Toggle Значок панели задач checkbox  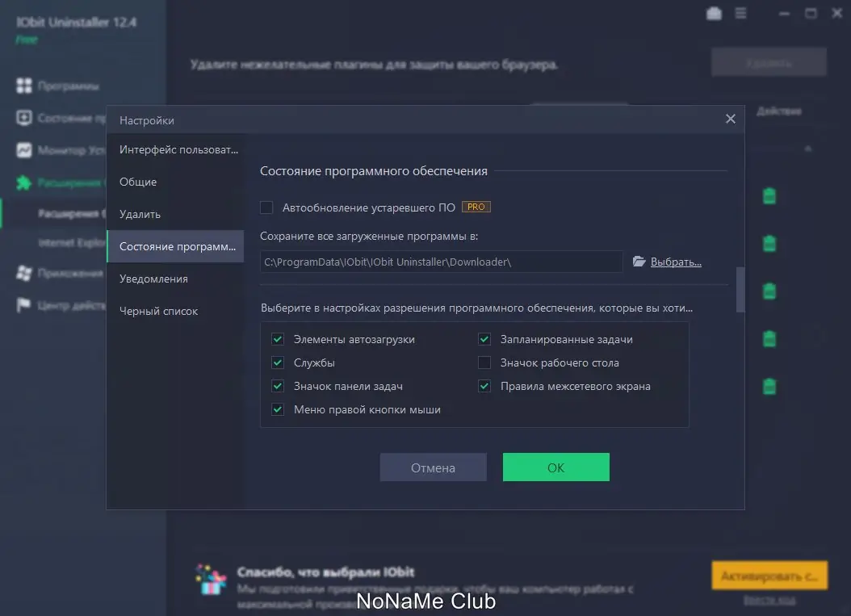coord(277,386)
